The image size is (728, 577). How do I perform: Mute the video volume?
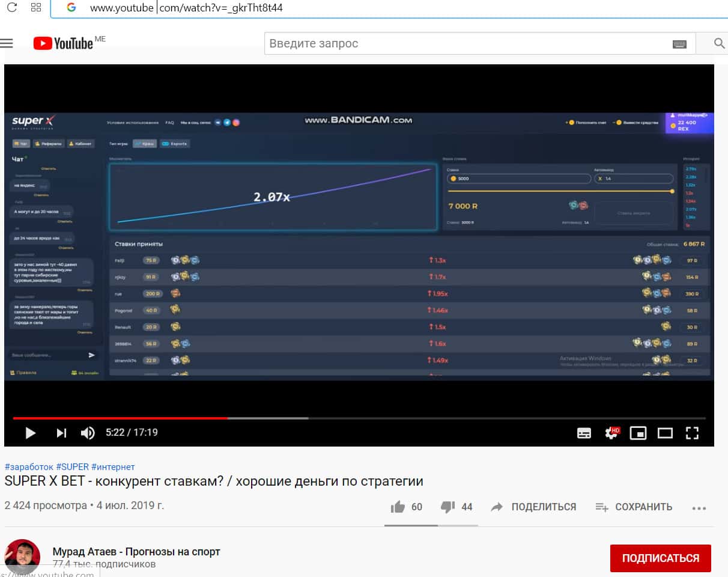coord(88,433)
